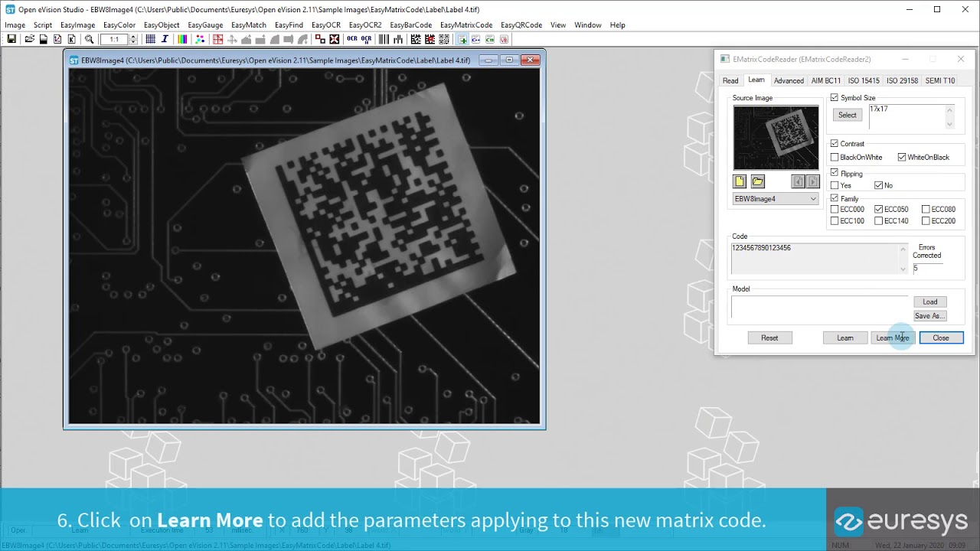The width and height of the screenshot is (980, 551).
Task: Click the red gauge grid toolbar icon
Action: [x=218, y=39]
